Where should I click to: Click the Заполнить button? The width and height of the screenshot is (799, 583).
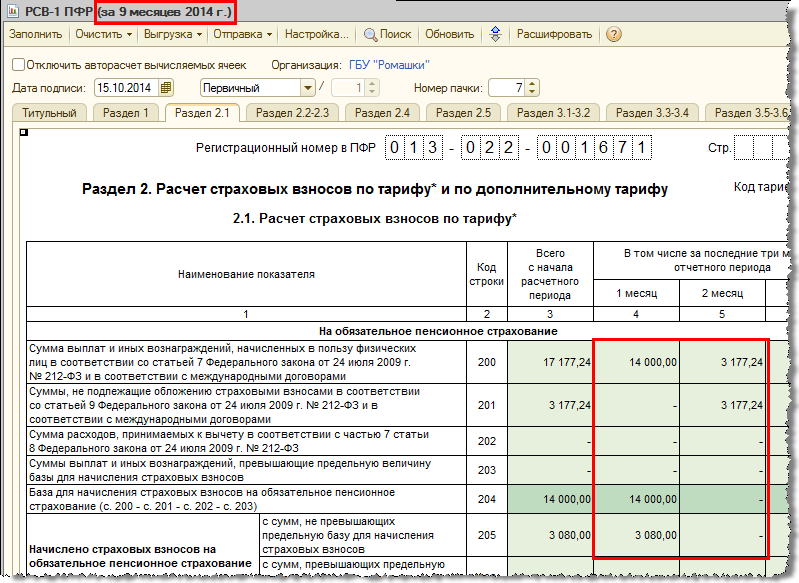click(36, 34)
